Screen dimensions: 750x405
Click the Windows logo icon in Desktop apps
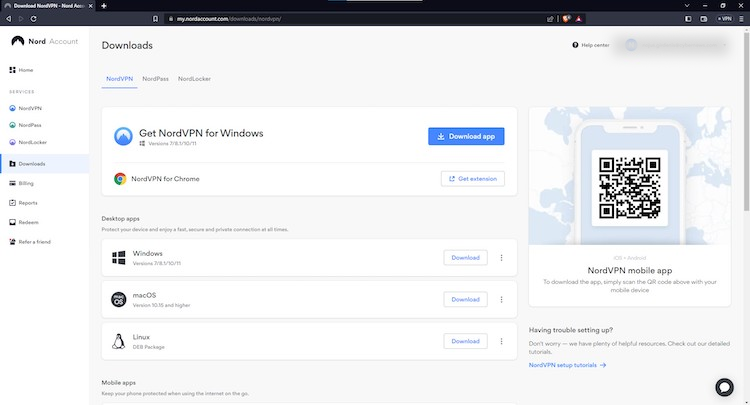coord(119,258)
